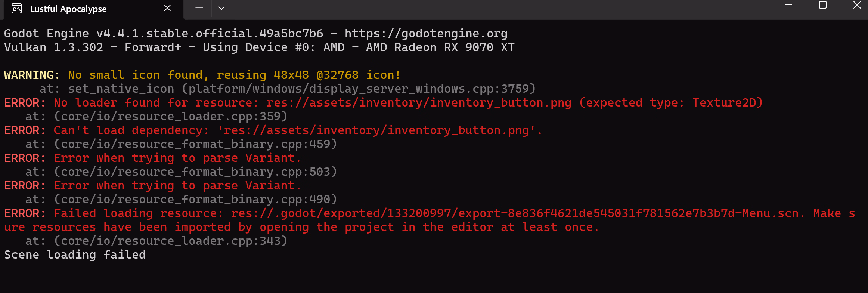
Task: Click the Vulkan 1.3.302 device info line
Action: point(259,47)
